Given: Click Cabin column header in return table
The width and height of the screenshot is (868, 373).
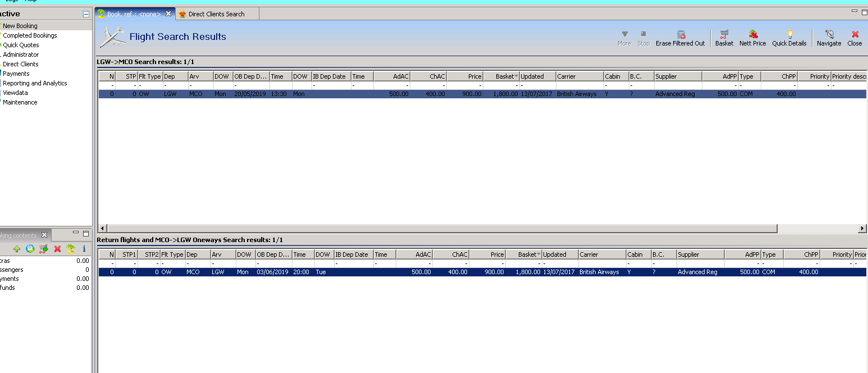Looking at the screenshot, I should point(638,254).
